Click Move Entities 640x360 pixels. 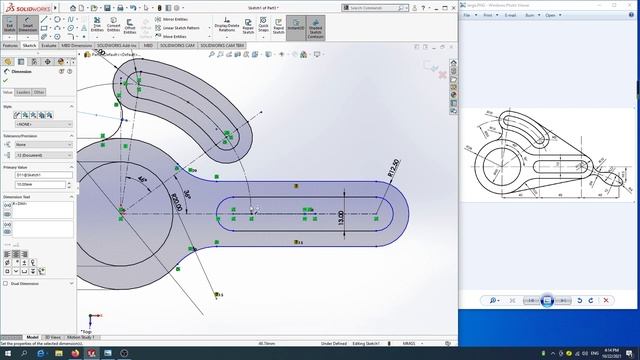171,36
